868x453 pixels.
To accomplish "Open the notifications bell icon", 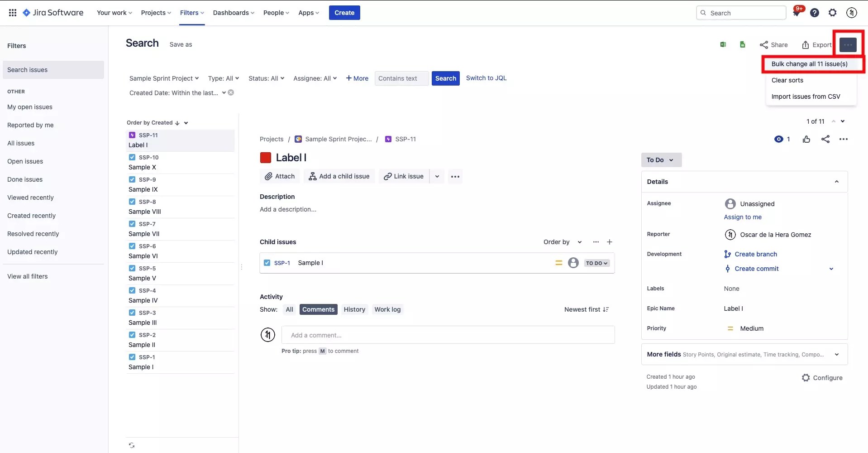I will [797, 12].
